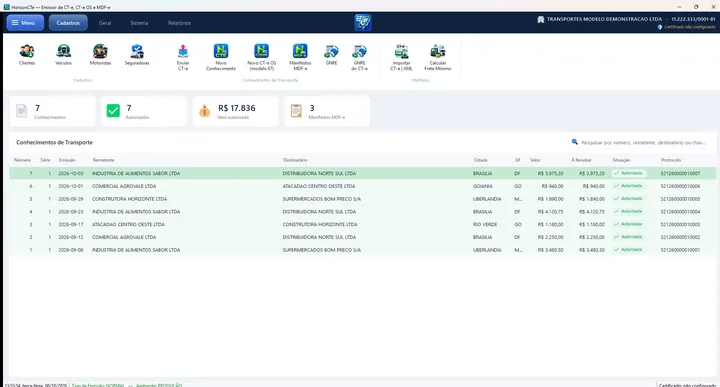The width and height of the screenshot is (720, 387).
Task: Select row with protocol 521260000010007
Action: pos(362,173)
